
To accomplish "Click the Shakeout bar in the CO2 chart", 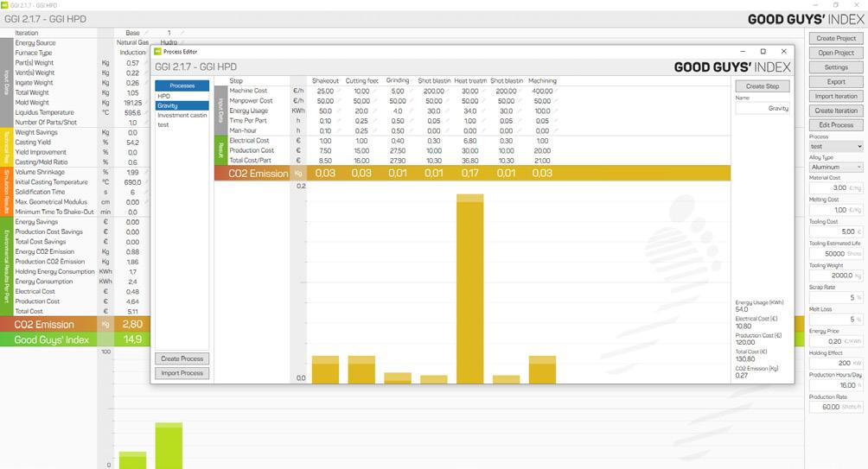I will pos(325,370).
